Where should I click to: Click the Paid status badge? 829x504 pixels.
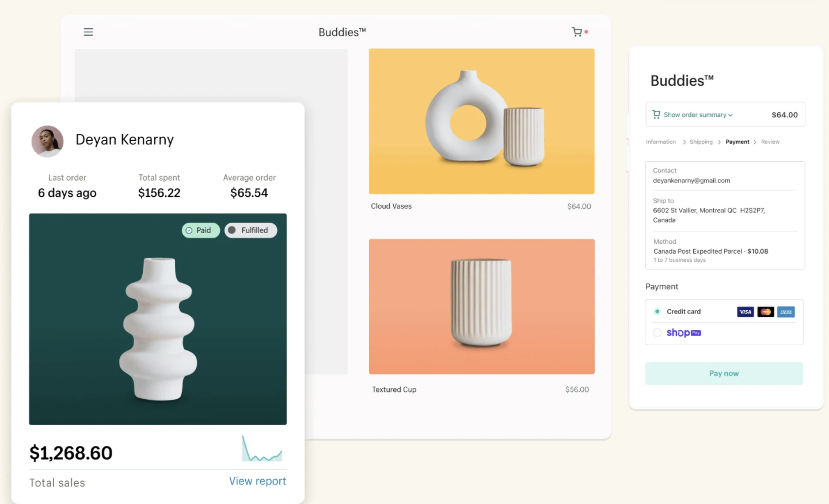tap(201, 230)
